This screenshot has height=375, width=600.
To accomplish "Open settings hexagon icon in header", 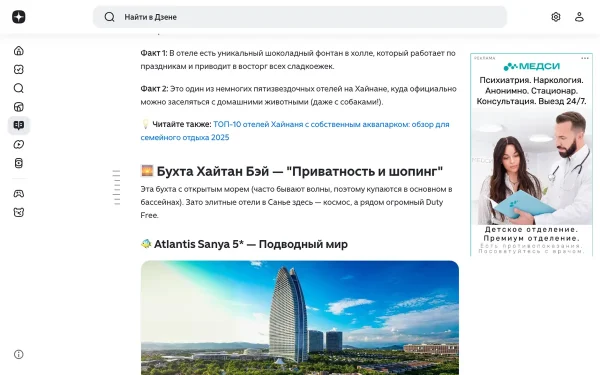I will pyautogui.click(x=556, y=17).
